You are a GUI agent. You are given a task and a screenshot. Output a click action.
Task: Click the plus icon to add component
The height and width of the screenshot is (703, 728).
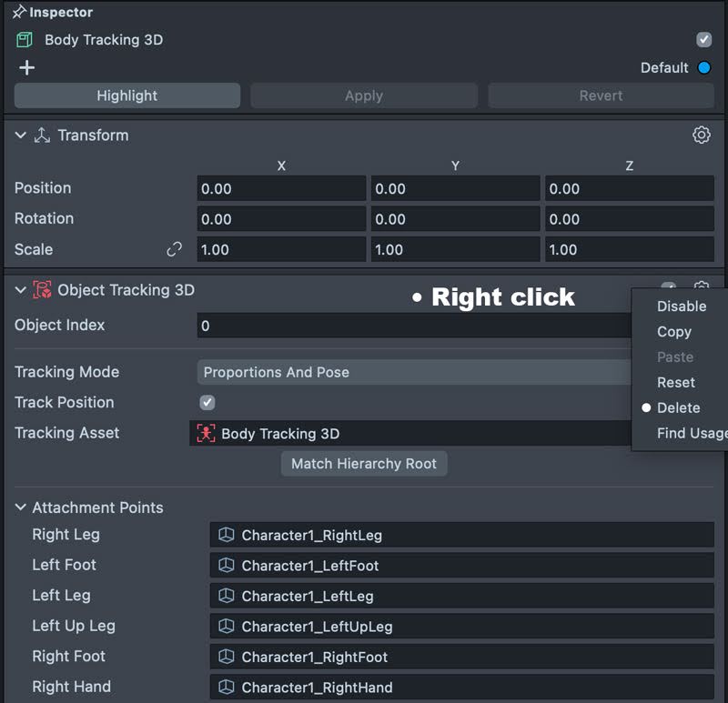pyautogui.click(x=26, y=68)
